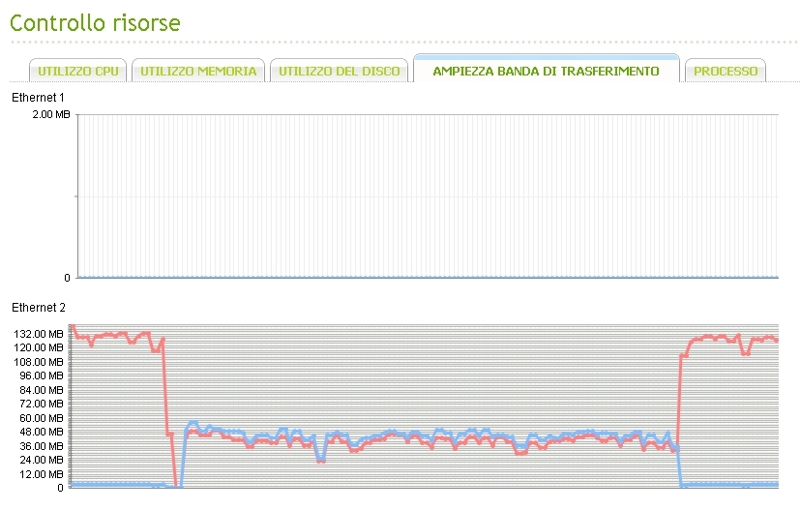Viewport: 800px width, 511px height.
Task: Select the Ethernet 2 chart label
Action: tap(38, 307)
